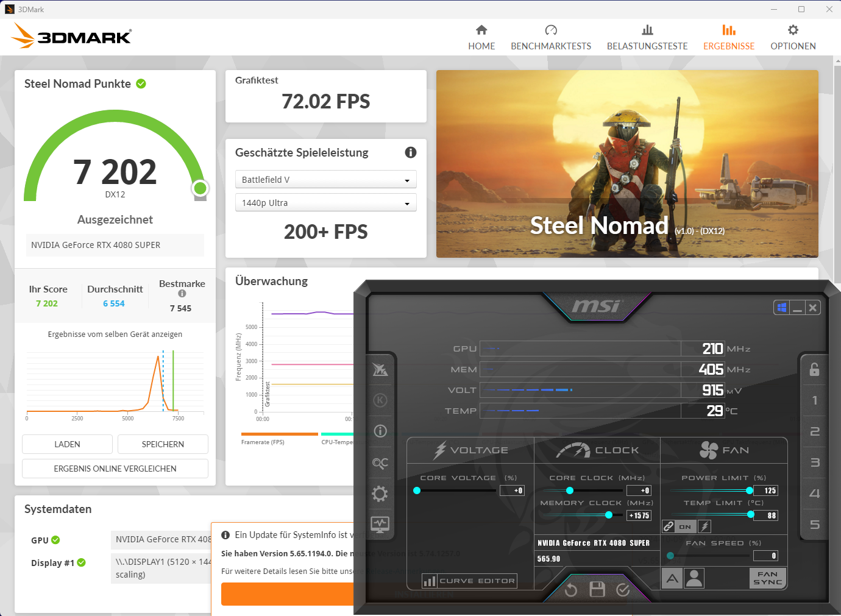Open the OPTIONEN tab
The height and width of the screenshot is (616, 841).
(793, 38)
